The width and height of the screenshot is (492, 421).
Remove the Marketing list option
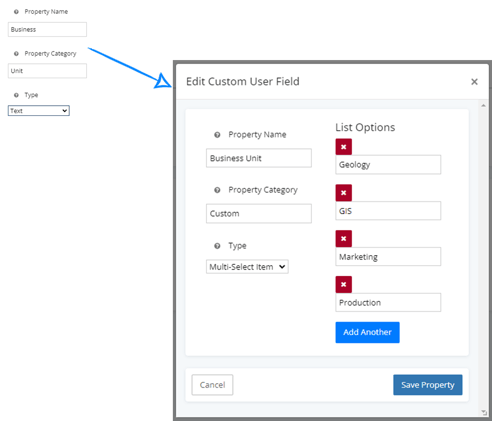344,239
